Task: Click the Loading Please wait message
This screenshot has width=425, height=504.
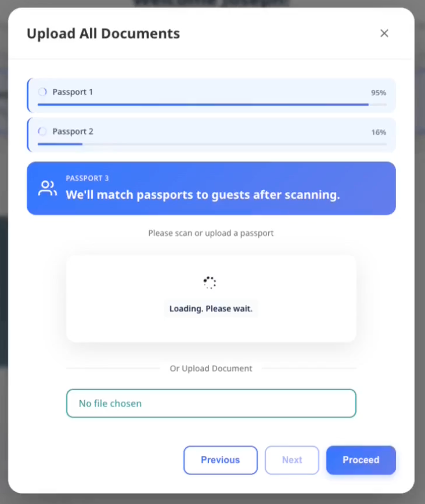Action: click(211, 308)
